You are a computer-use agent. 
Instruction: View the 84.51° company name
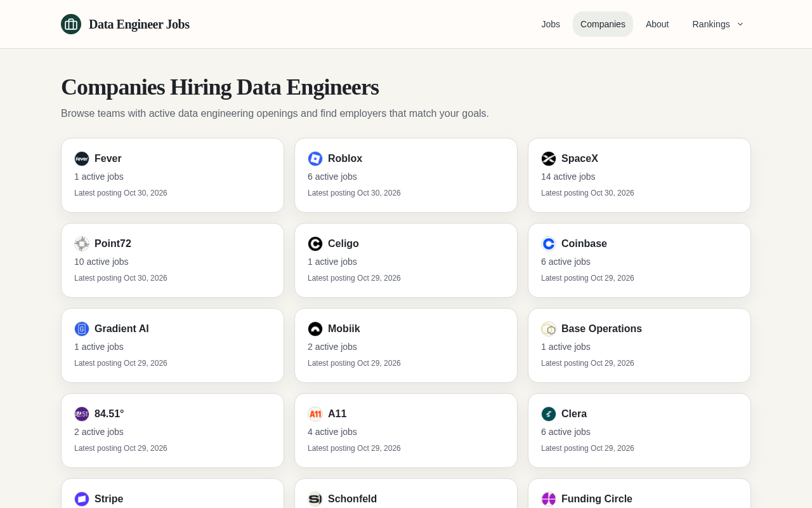(109, 414)
